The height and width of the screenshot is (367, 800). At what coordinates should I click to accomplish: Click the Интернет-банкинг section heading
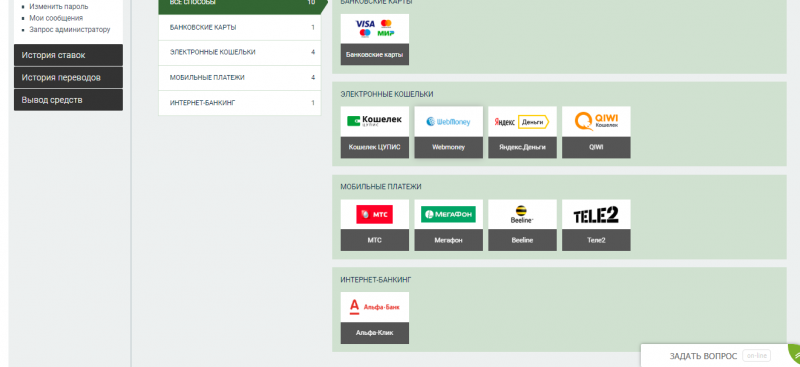[x=376, y=280]
